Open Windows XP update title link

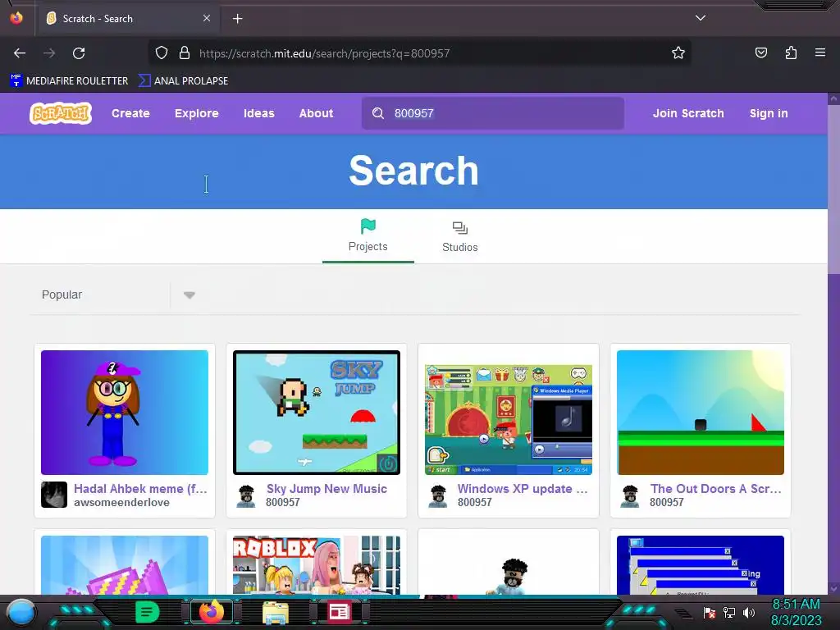click(523, 489)
